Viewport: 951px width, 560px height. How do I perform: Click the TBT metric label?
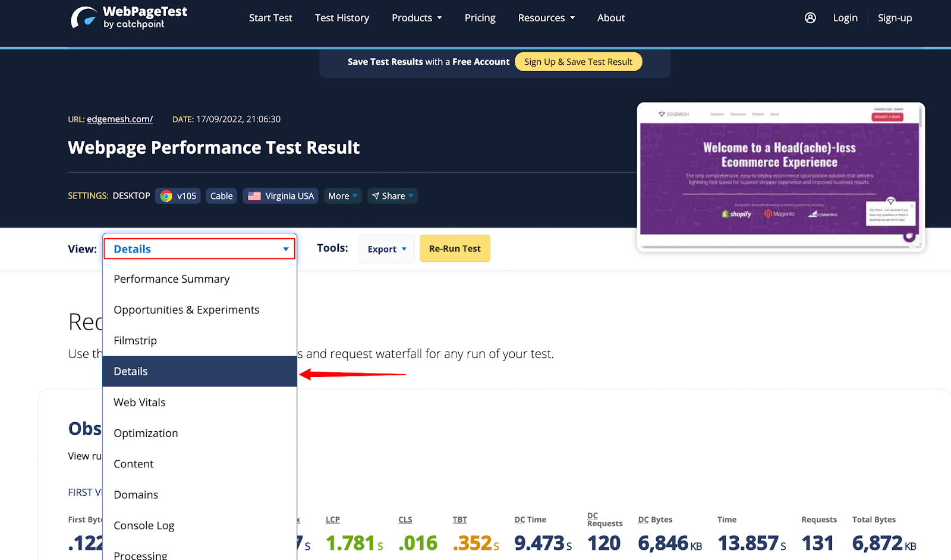[x=460, y=520]
